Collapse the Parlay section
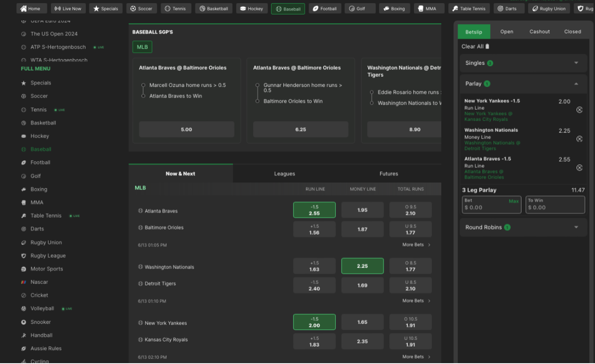 click(x=523, y=84)
